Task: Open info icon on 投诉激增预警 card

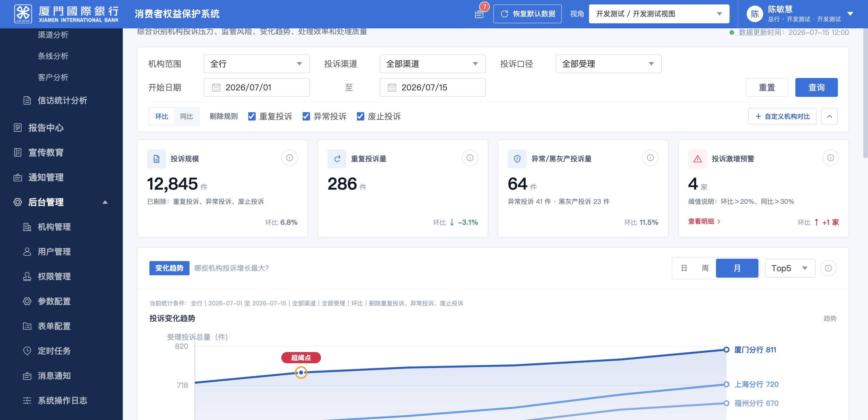Action: pos(831,158)
